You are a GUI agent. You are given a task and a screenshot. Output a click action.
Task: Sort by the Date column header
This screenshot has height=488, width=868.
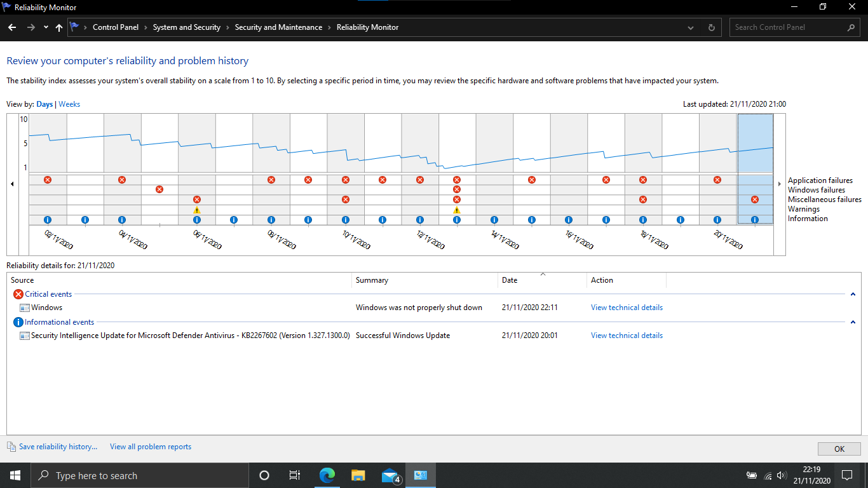point(542,280)
